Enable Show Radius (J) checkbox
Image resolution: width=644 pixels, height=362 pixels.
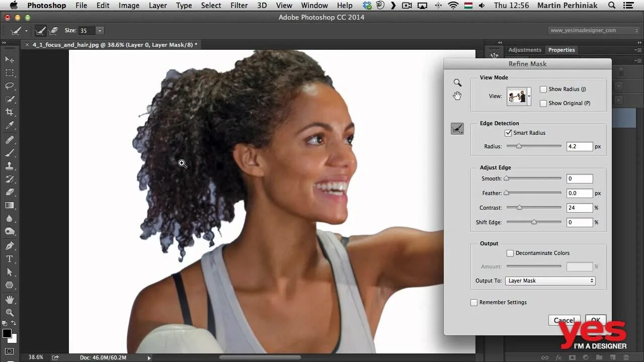[543, 89]
